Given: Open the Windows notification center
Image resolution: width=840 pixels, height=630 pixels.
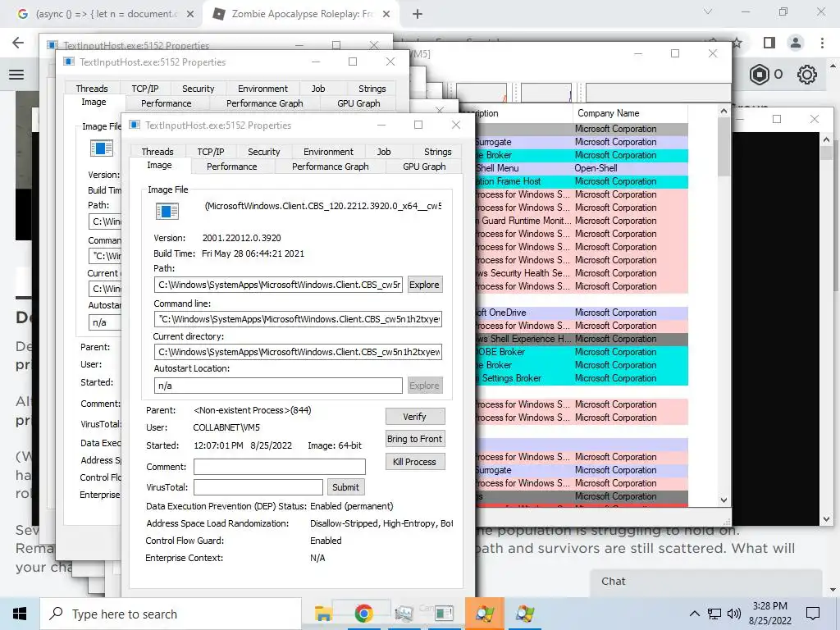Looking at the screenshot, I should (813, 614).
